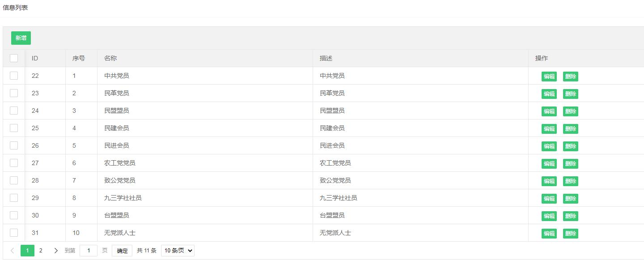Click 编辑 for the 农工党党员 row
The width and height of the screenshot is (644, 260).
[549, 164]
